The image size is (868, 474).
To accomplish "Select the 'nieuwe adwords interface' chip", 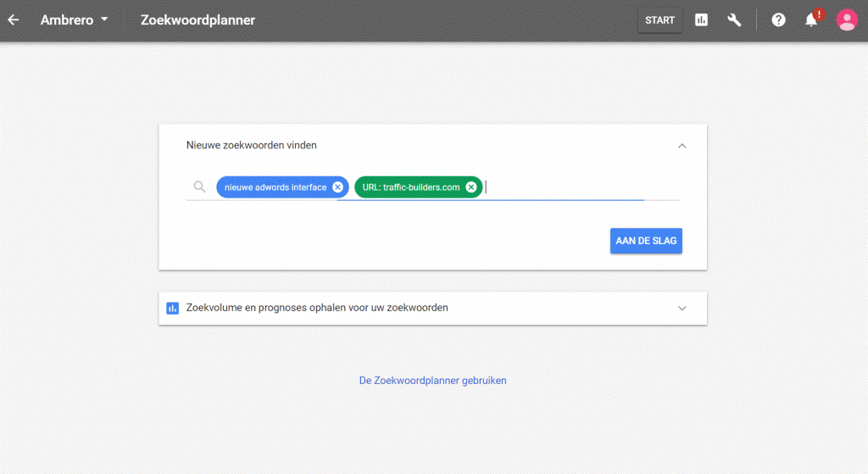I will 275,187.
